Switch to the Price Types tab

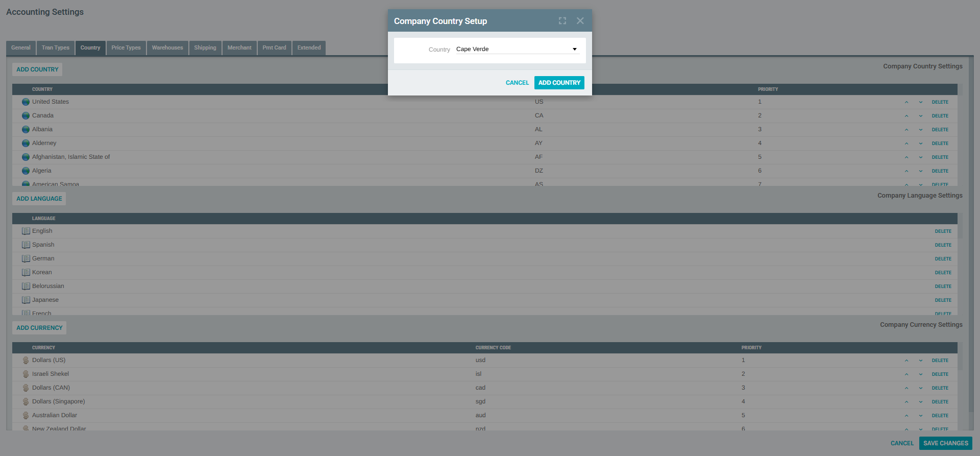click(x=126, y=48)
